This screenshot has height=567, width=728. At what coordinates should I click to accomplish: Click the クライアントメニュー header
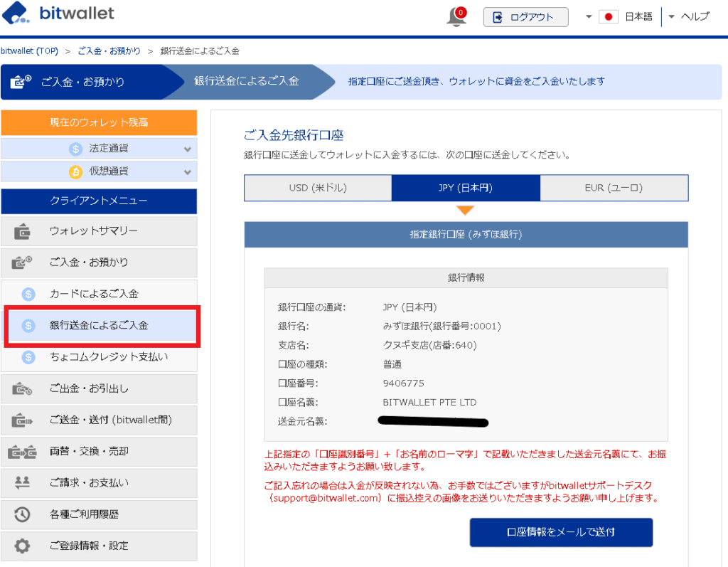99,201
